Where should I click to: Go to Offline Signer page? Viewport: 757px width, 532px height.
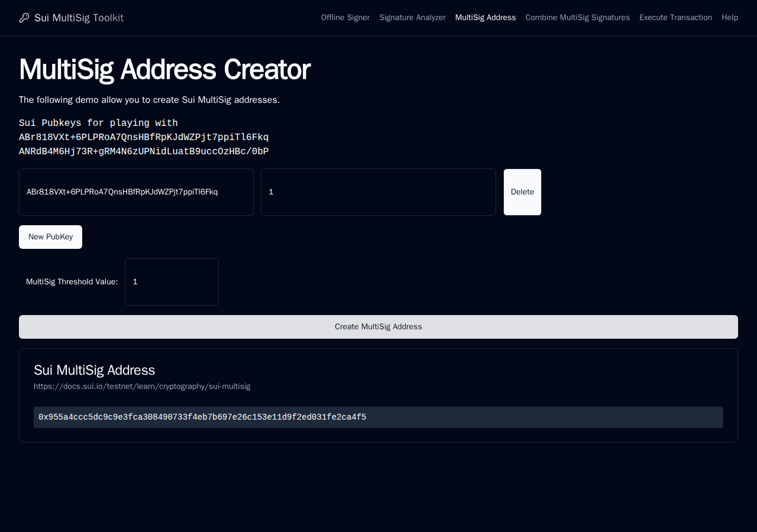click(x=345, y=18)
